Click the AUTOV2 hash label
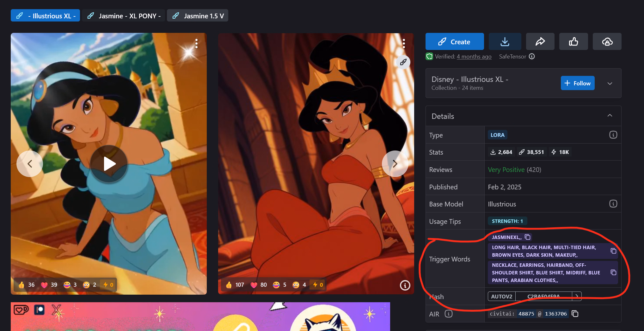The width and height of the screenshot is (644, 331). 502,296
